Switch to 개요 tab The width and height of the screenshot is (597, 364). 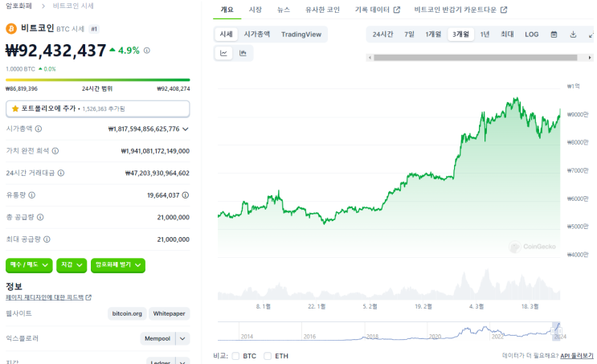(x=227, y=10)
